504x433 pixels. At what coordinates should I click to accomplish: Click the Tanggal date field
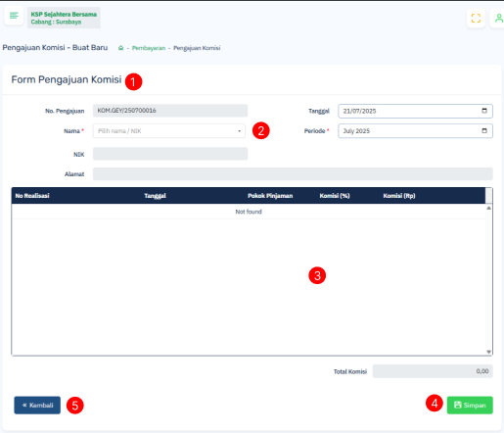(x=415, y=111)
